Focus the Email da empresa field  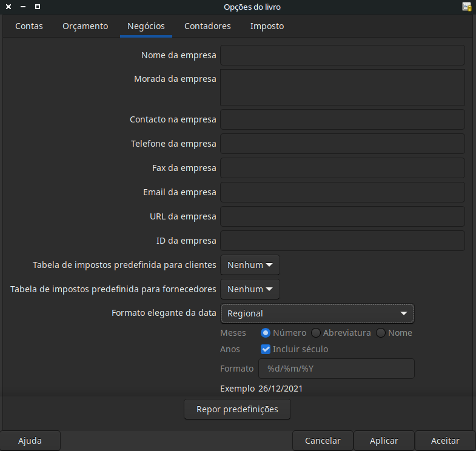pyautogui.click(x=342, y=192)
